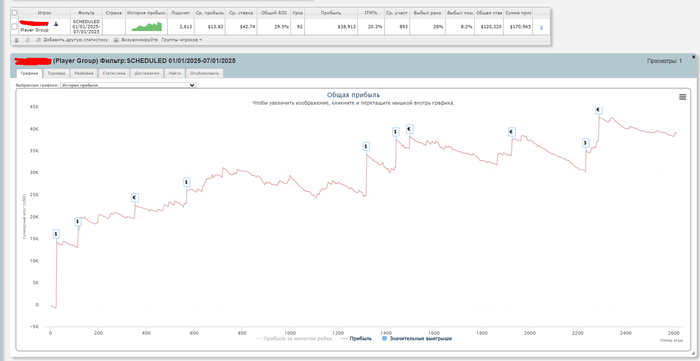This screenshot has height=361, width=700.
Task: Toggle the 'Прибыль за минусом рейка' legend series
Action: pos(293,339)
